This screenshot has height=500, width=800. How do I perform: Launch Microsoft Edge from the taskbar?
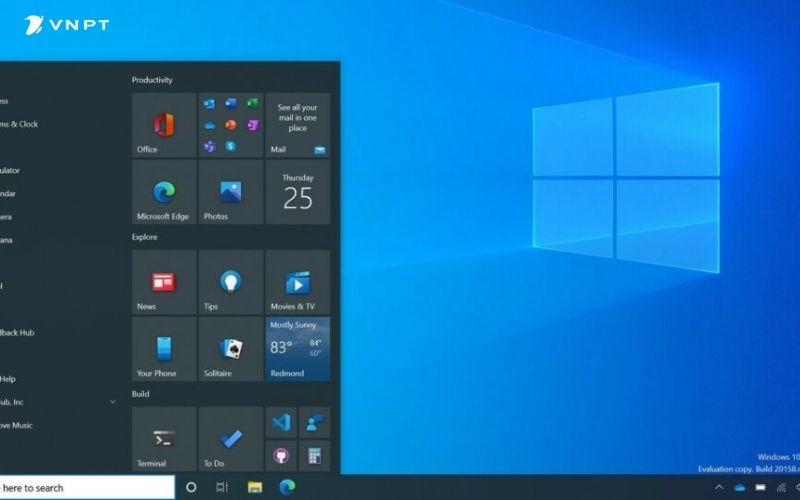tap(287, 487)
